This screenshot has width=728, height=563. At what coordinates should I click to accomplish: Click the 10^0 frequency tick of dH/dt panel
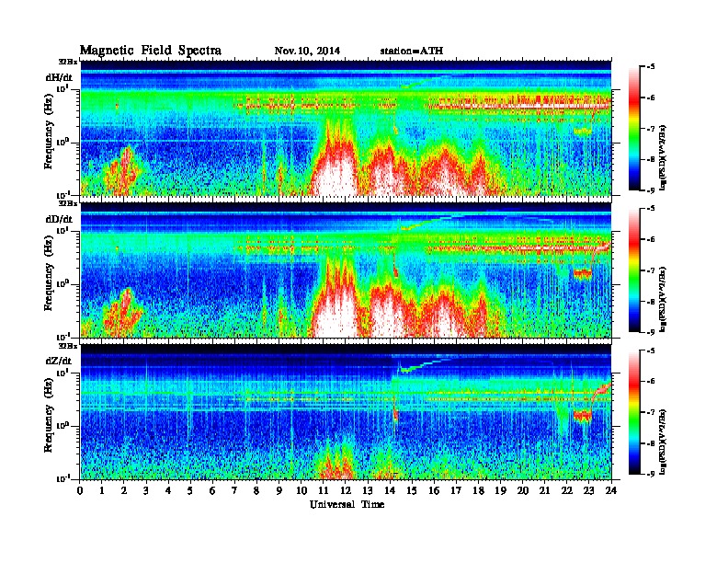[x=63, y=142]
